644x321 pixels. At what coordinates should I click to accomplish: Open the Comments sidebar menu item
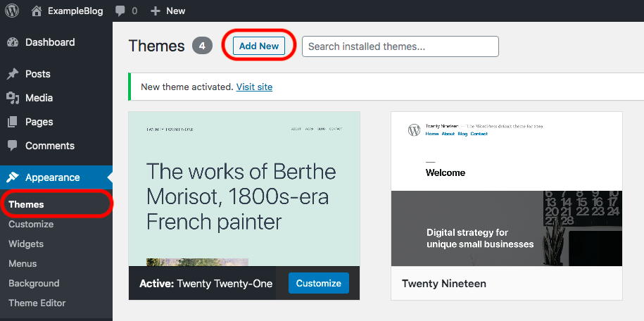[x=50, y=146]
